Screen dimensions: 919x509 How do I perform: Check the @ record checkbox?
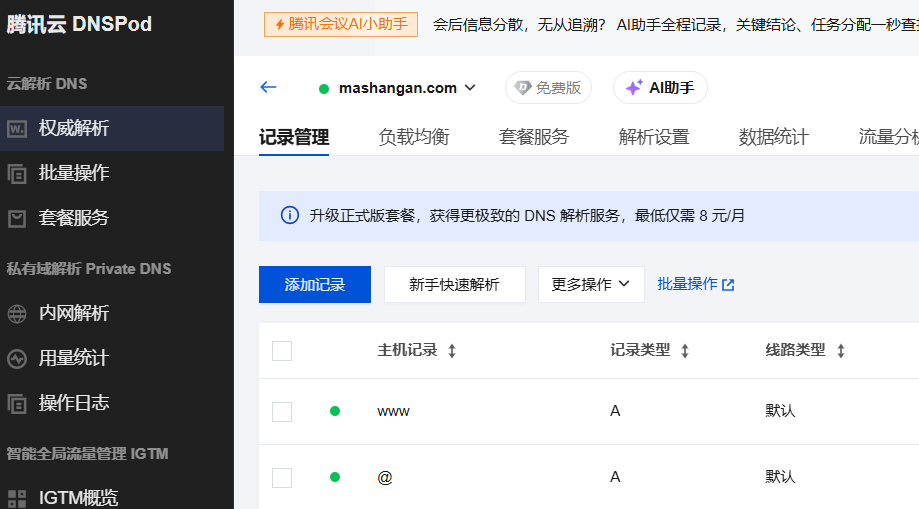click(282, 477)
